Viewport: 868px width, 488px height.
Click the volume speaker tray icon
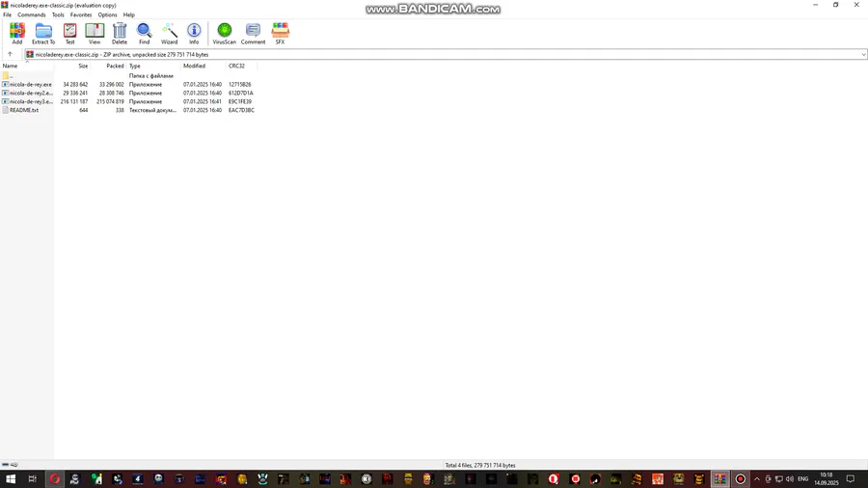789,479
